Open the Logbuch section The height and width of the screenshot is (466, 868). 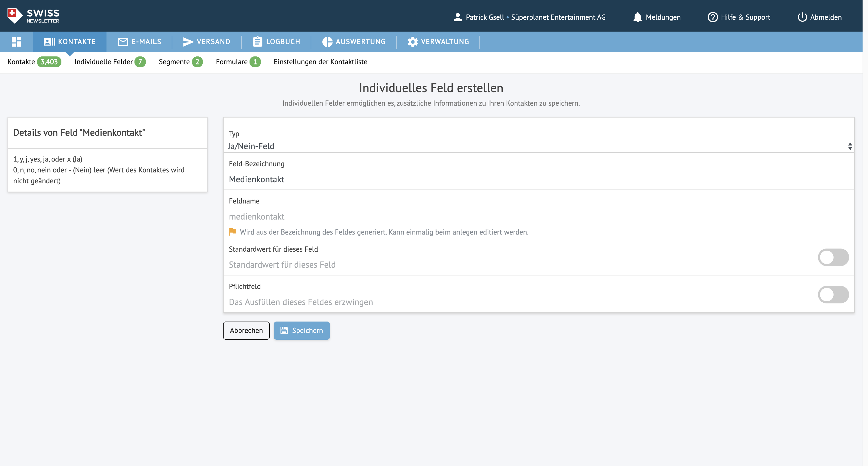pos(276,42)
